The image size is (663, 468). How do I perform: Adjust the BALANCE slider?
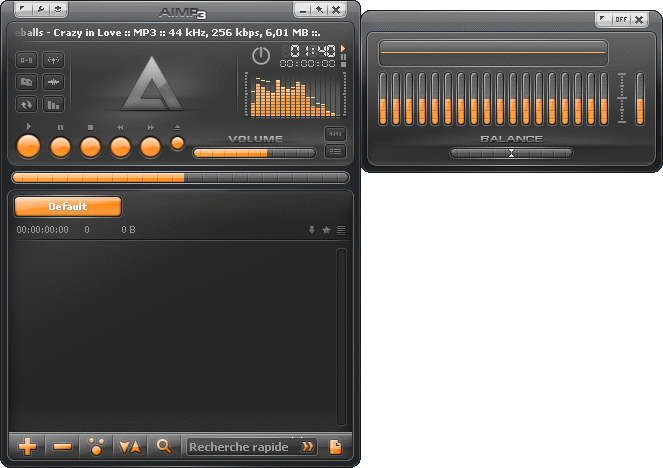point(511,153)
